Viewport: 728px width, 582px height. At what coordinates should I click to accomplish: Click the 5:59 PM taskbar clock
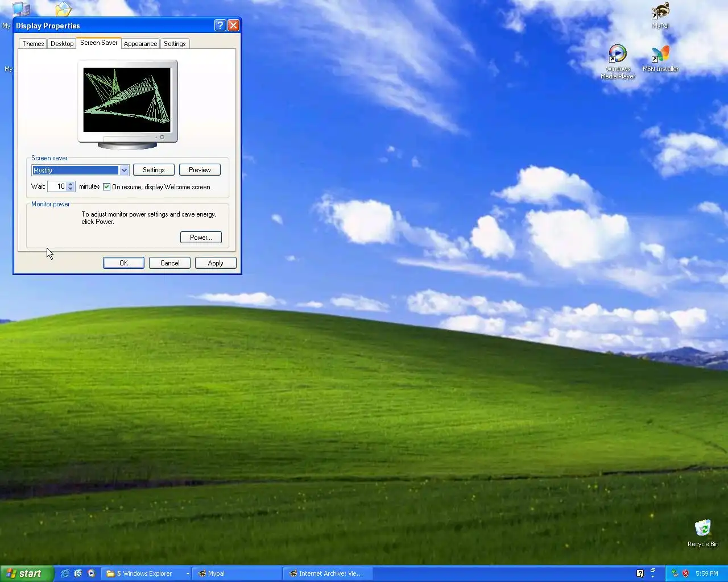click(x=706, y=573)
